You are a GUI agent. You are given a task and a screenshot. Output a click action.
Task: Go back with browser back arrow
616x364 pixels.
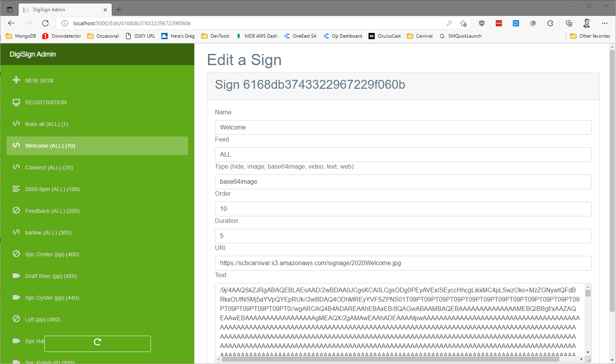coord(11,23)
